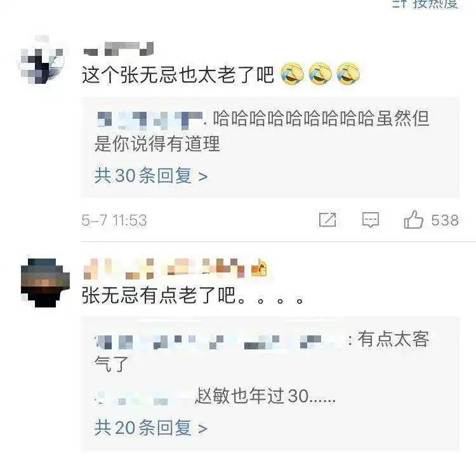The image size is (476, 458).
Task: Open first commenter's blurred username
Action: click(119, 49)
